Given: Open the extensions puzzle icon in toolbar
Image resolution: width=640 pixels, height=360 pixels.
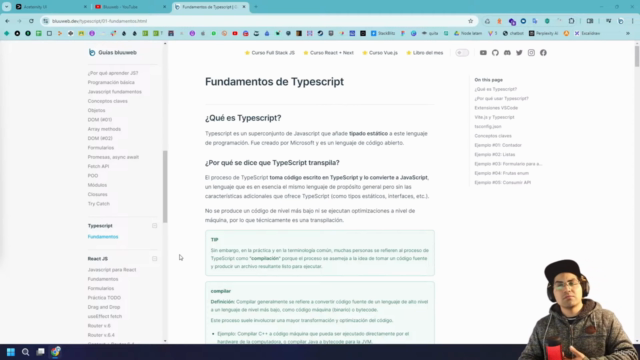Looking at the screenshot, I should point(571,21).
